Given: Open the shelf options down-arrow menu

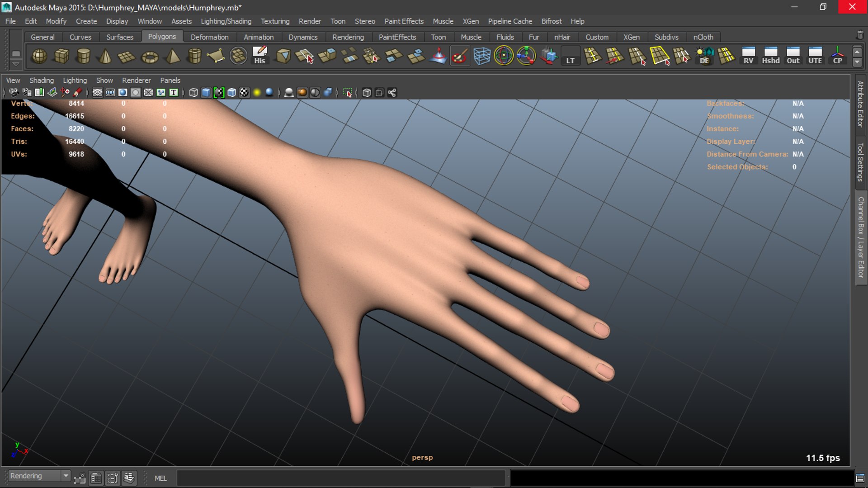Looking at the screenshot, I should 16,64.
